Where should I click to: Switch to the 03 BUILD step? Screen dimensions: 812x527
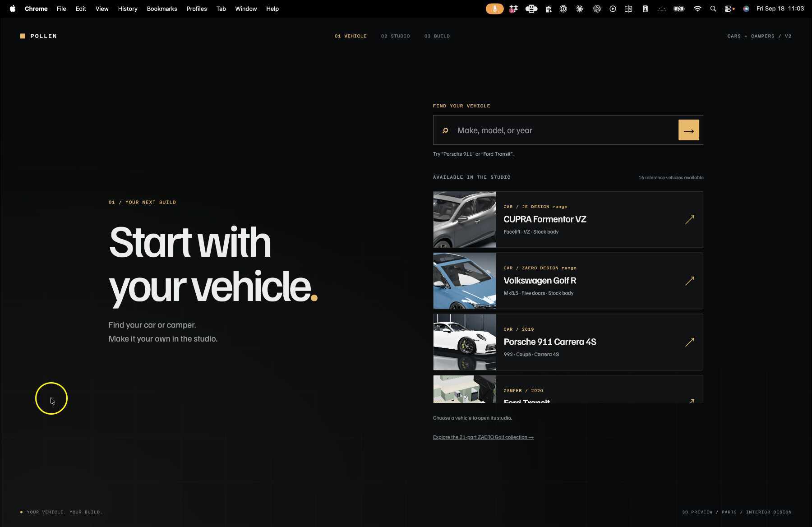click(x=437, y=36)
